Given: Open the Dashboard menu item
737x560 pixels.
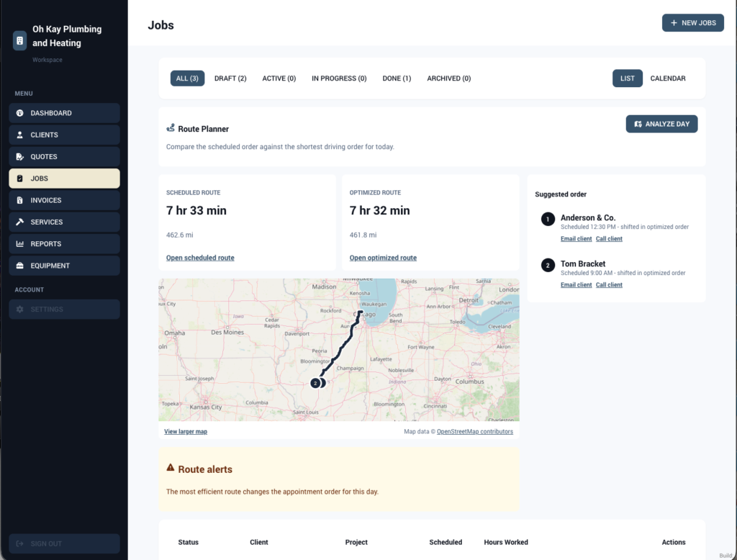Looking at the screenshot, I should (64, 113).
